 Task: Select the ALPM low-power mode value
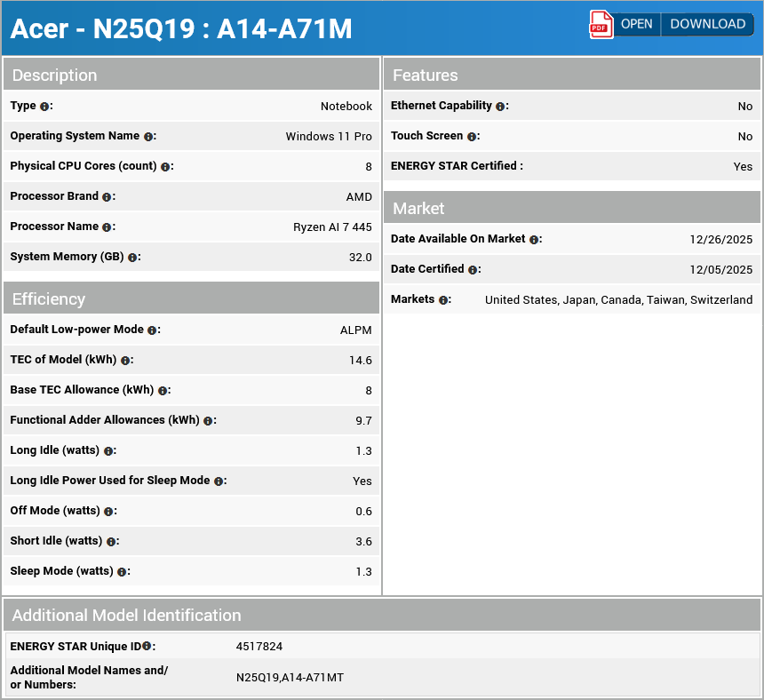pos(355,330)
